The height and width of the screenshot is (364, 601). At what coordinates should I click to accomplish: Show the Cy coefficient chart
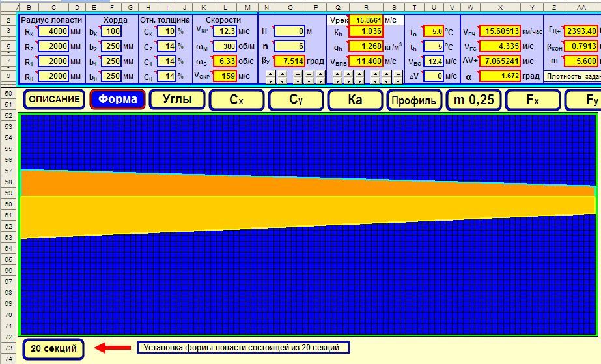click(296, 100)
